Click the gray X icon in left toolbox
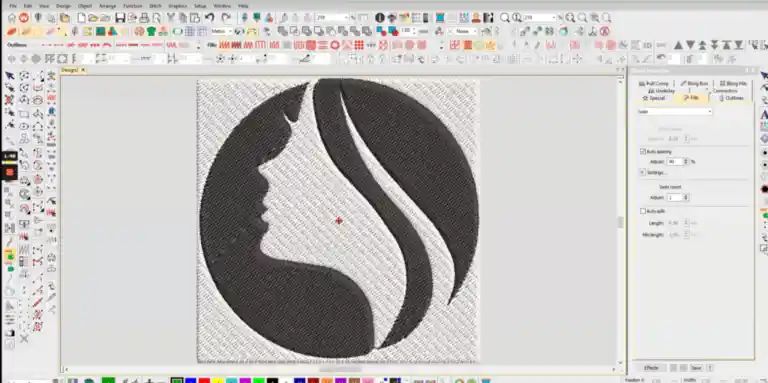The image size is (768, 383). [24, 339]
